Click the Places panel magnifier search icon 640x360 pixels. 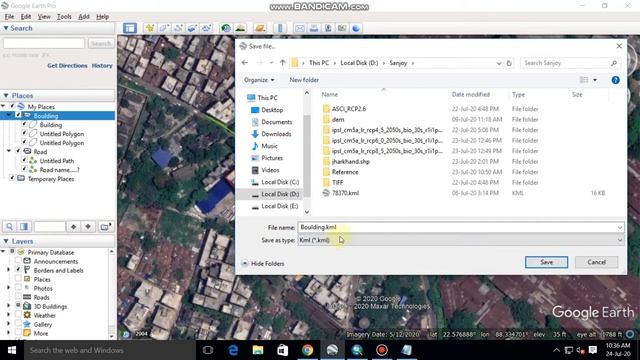pyautogui.click(x=9, y=227)
